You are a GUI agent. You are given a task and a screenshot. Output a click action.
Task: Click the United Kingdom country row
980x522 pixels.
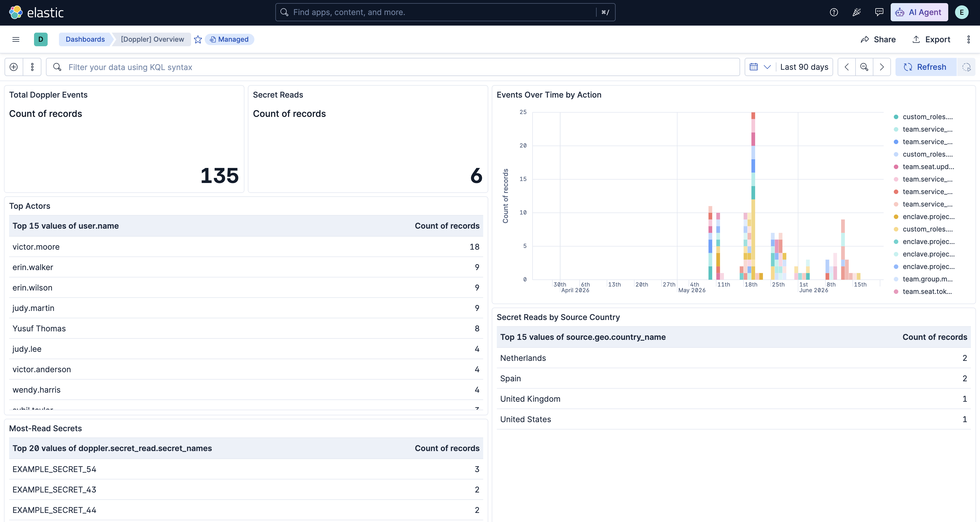pos(734,399)
